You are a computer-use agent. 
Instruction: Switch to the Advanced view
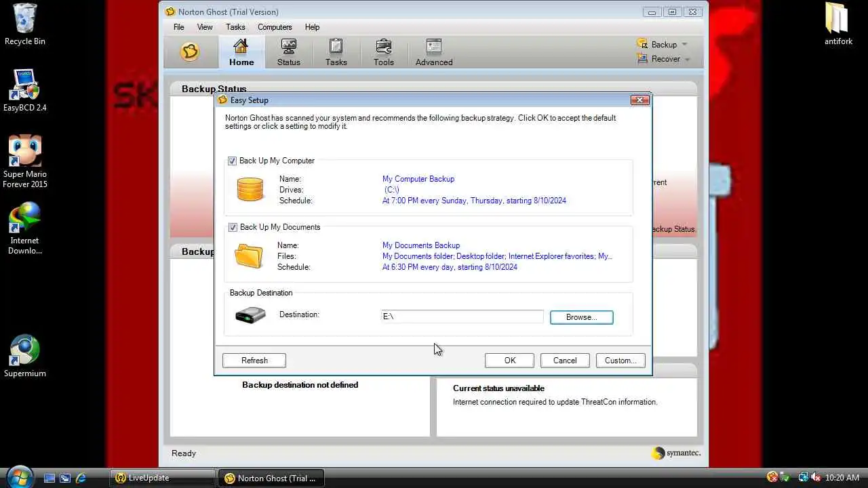(434, 52)
